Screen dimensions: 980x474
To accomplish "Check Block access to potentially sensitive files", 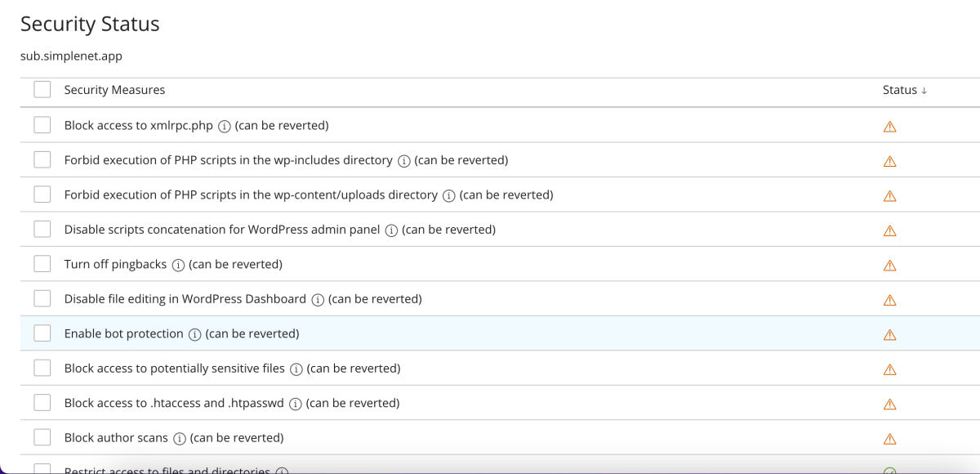I will 42,369.
